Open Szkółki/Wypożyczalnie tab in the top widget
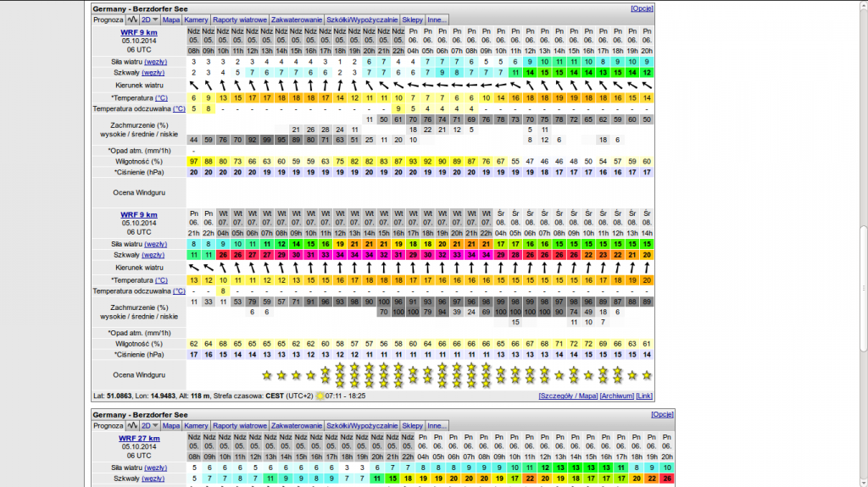 (362, 19)
